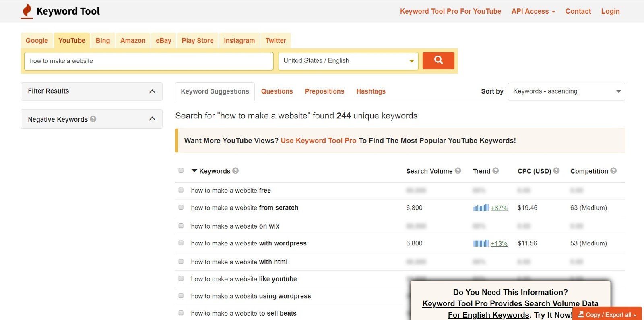Switch to the Bing tab
Image resolution: width=644 pixels, height=320 pixels.
point(103,40)
